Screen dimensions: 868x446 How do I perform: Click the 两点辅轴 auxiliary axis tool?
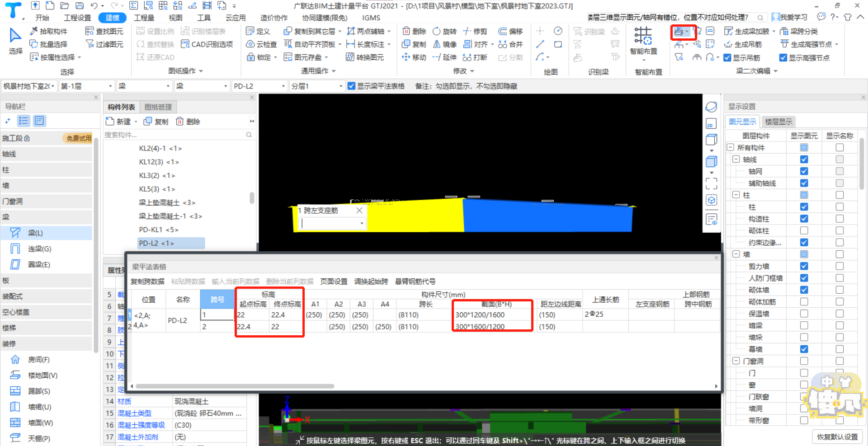click(x=365, y=31)
